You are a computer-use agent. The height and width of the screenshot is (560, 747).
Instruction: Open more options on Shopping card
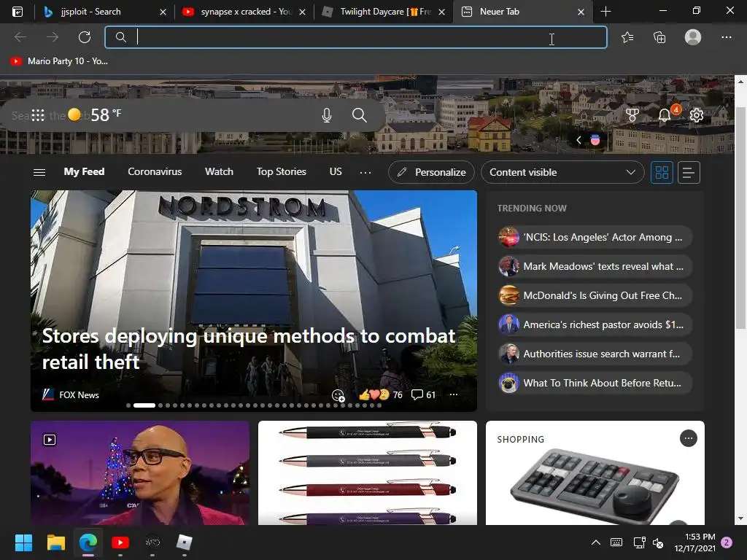(689, 438)
